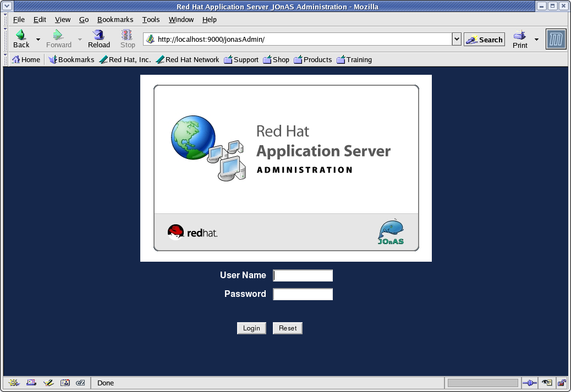The height and width of the screenshot is (392, 571).
Task: Expand the Print options dropdown arrow
Action: point(536,39)
